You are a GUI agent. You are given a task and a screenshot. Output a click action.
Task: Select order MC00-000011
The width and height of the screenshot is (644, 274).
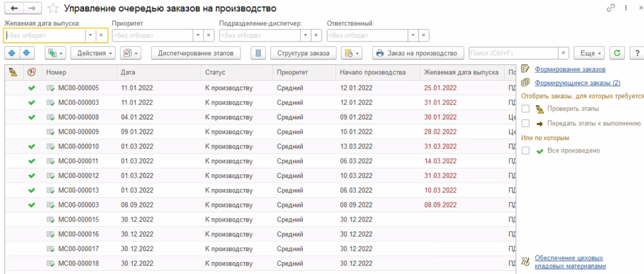pos(260,161)
